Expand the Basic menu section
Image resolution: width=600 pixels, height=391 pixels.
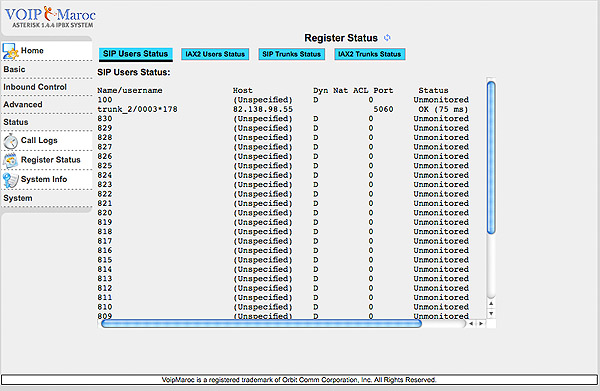(14, 69)
